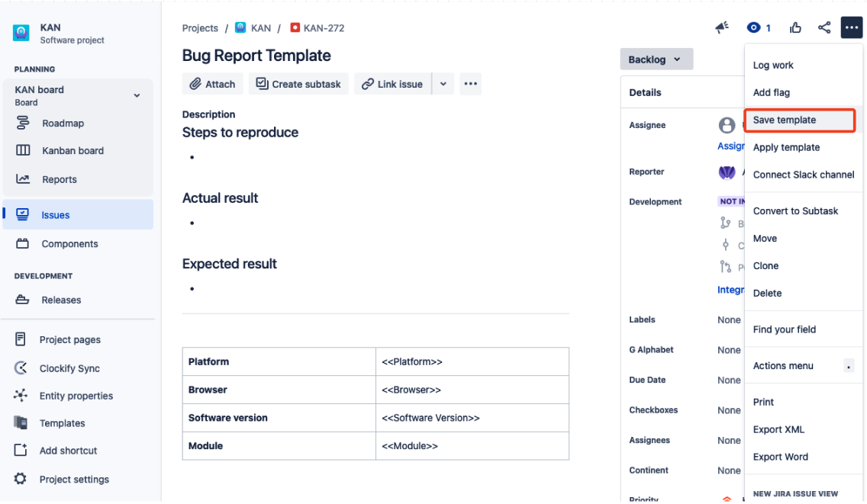Click the Create subtask button

click(298, 84)
